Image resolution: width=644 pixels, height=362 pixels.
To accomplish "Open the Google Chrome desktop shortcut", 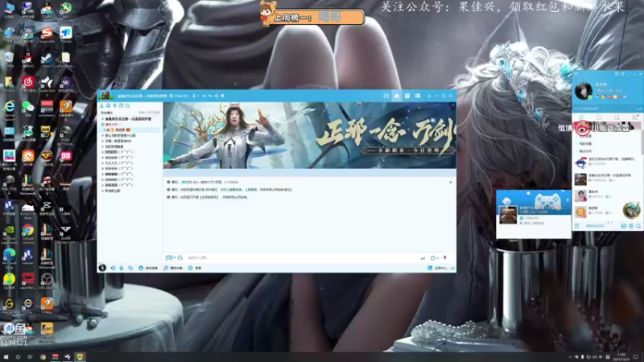I will 28,232.
